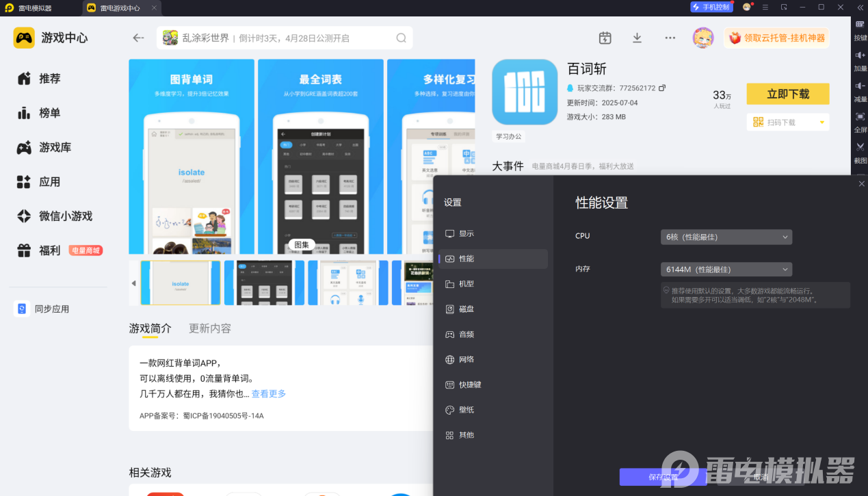Open the title bar hamburger menu
The image size is (868, 496).
point(765,8)
